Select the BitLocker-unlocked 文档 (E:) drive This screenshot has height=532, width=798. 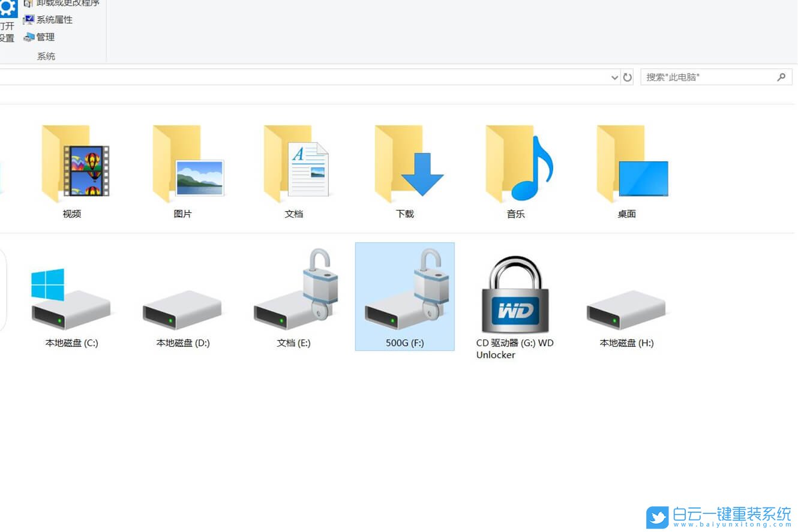click(x=293, y=300)
